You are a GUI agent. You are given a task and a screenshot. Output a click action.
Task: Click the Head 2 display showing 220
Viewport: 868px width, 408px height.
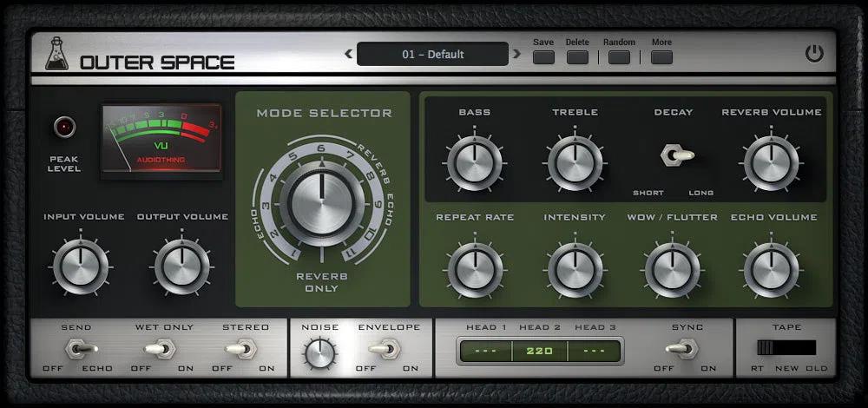tap(540, 351)
